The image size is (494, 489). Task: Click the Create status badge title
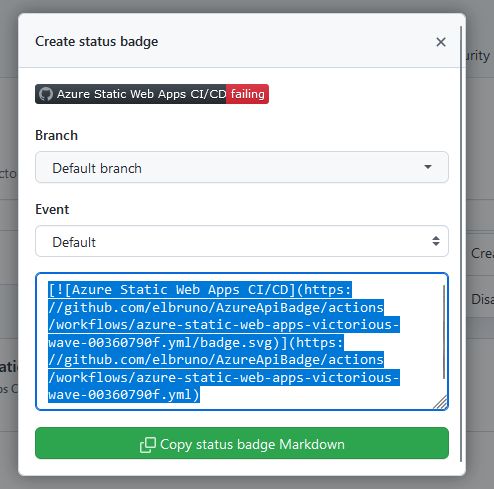(97, 42)
